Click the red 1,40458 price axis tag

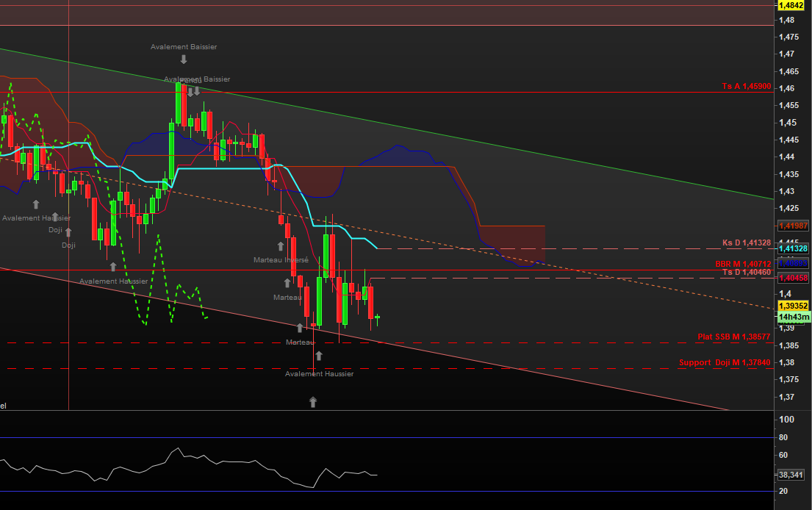(x=794, y=278)
